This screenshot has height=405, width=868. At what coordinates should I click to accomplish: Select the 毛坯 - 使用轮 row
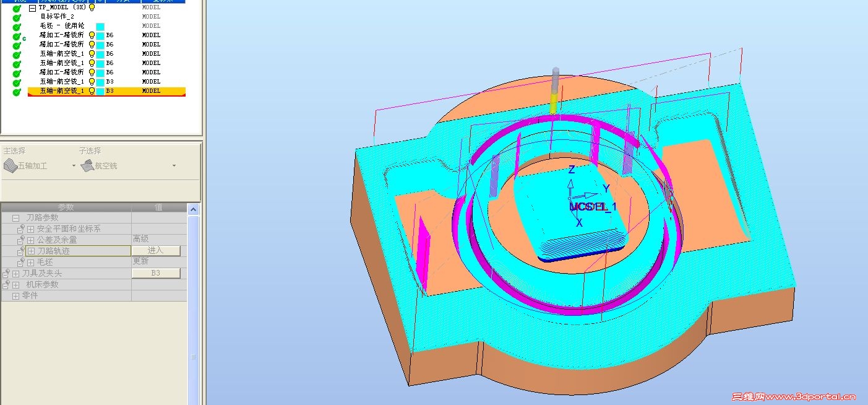[x=106, y=26]
